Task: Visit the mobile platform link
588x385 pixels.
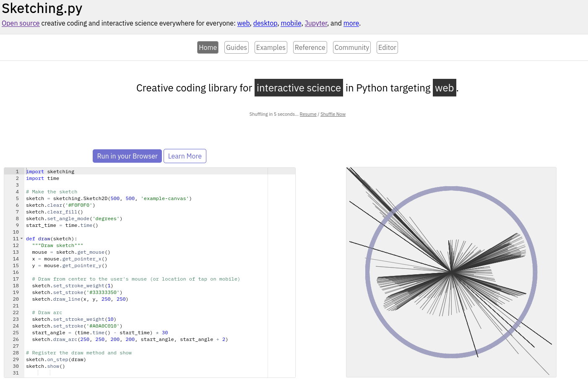Action: pyautogui.click(x=291, y=23)
